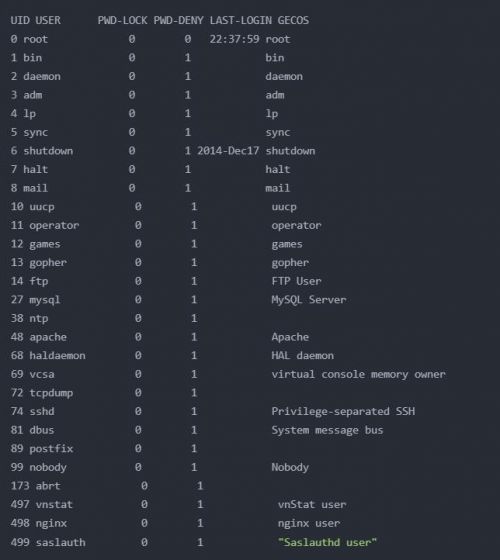Click the "MySQL Server" GECOS text
Screen dimensions: 500x560
tap(309, 300)
